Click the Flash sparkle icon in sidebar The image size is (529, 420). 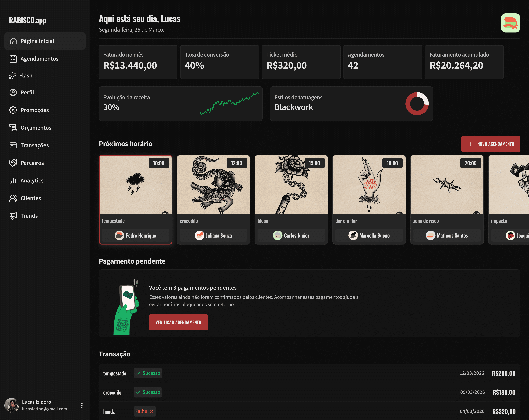coord(12,76)
